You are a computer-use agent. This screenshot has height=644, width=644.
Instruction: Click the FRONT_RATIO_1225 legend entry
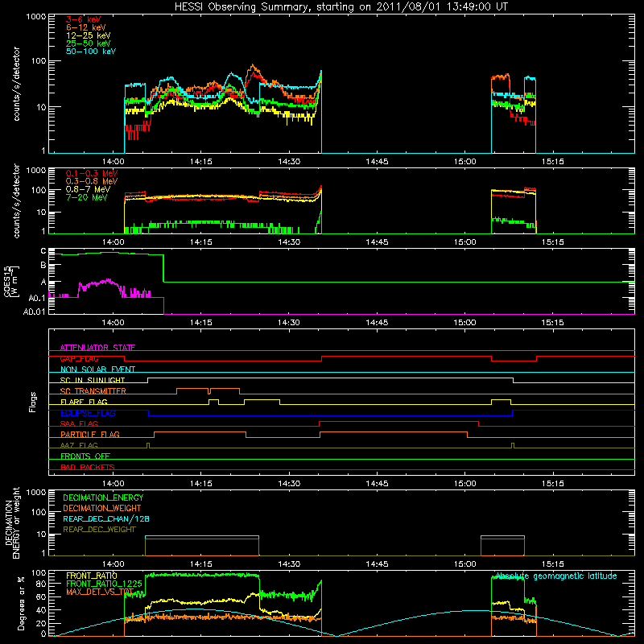pos(104,584)
